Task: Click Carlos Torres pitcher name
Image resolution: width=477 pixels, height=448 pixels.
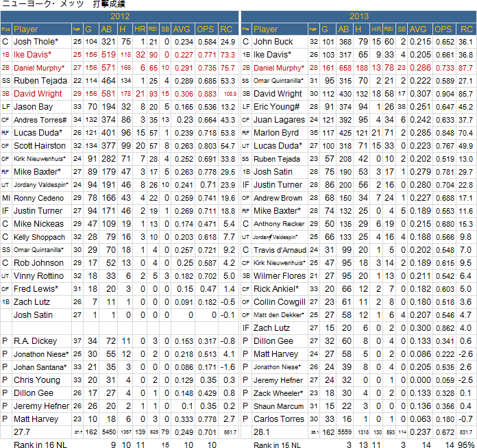Action: coord(279,419)
